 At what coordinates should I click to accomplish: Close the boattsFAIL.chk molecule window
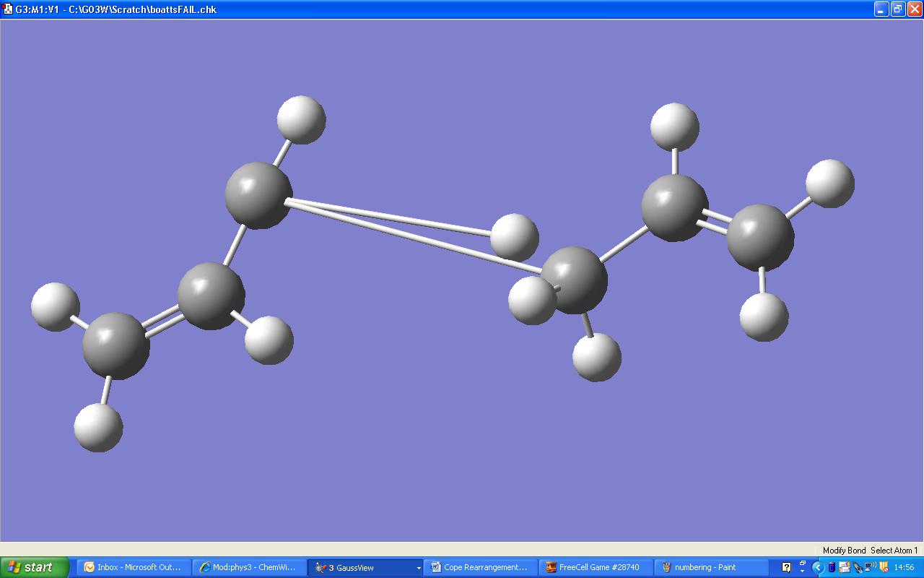(x=915, y=9)
